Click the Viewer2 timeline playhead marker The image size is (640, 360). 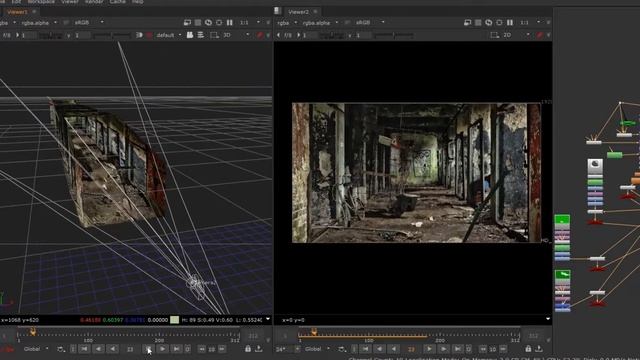click(x=313, y=332)
